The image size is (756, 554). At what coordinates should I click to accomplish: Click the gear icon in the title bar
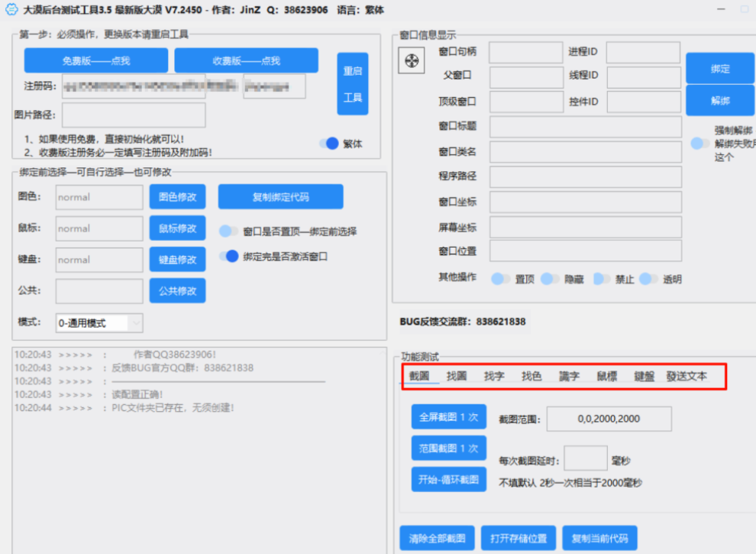11,10
